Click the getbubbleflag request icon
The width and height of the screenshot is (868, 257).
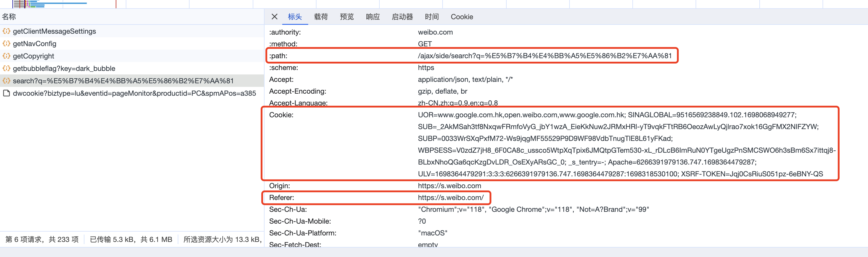coord(6,69)
